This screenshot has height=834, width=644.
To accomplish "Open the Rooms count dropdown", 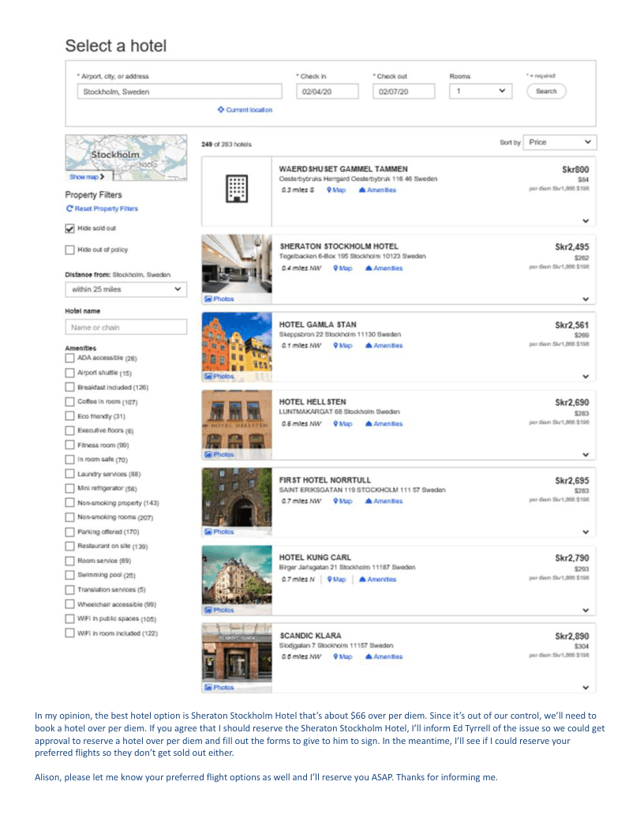I will pos(481,92).
